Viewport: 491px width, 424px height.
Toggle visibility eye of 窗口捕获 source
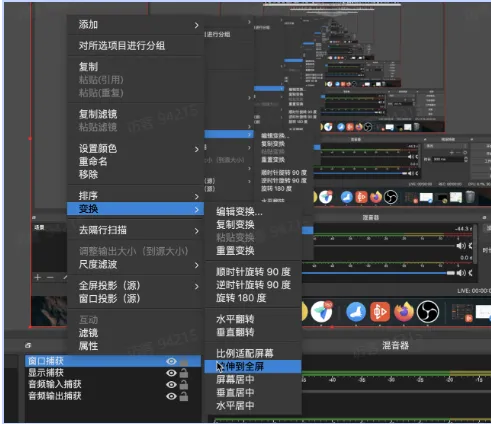tap(171, 361)
